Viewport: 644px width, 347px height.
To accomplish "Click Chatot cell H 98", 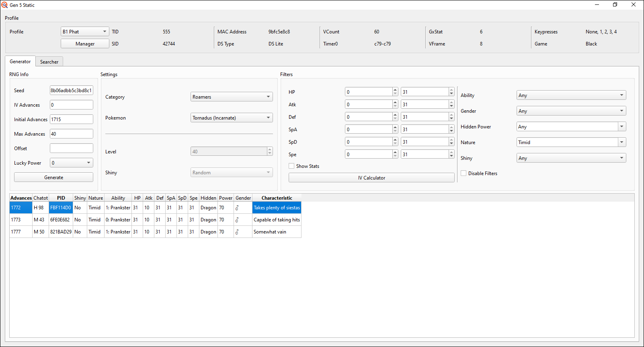I will [41, 207].
